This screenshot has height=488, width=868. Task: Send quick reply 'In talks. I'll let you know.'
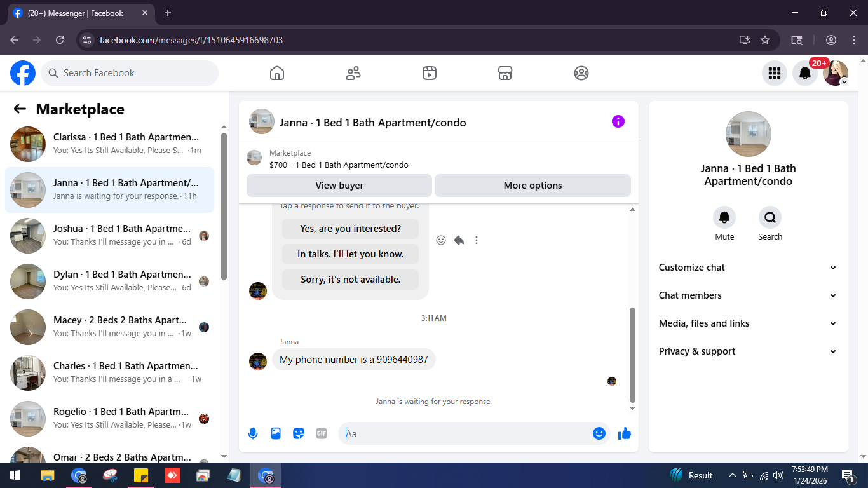coord(351,254)
